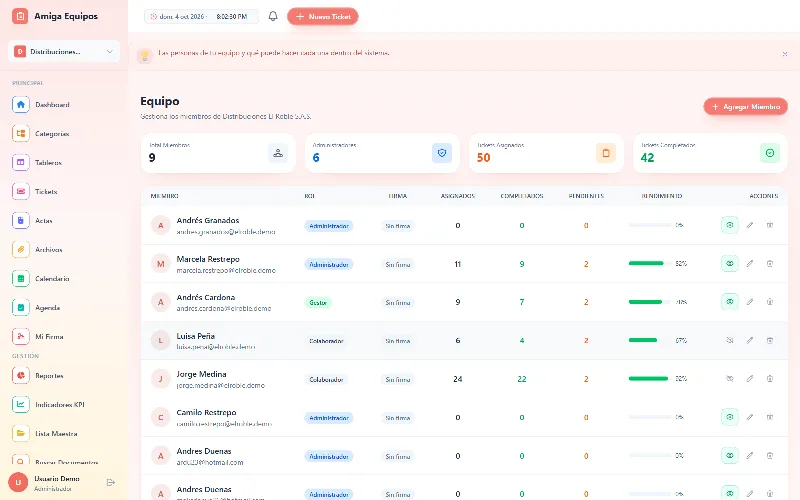Click Jorge Medina's performance progress bar
The image size is (800, 500).
click(x=650, y=379)
